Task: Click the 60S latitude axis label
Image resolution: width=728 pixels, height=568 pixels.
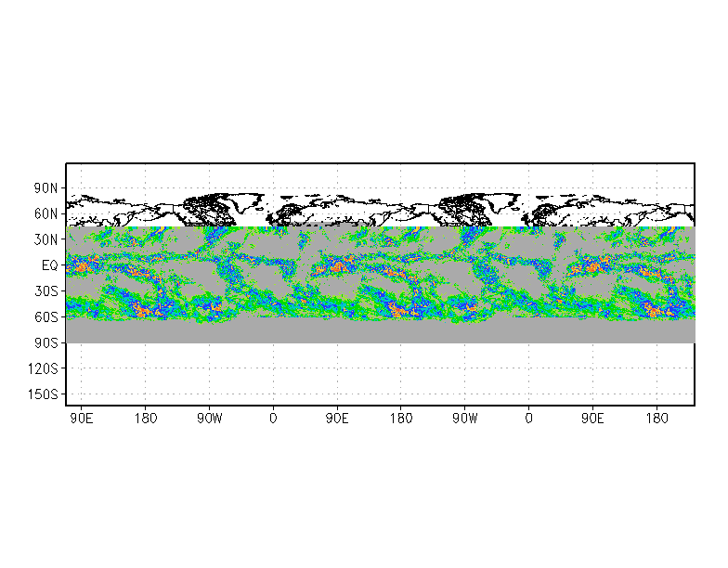Action: (x=45, y=317)
